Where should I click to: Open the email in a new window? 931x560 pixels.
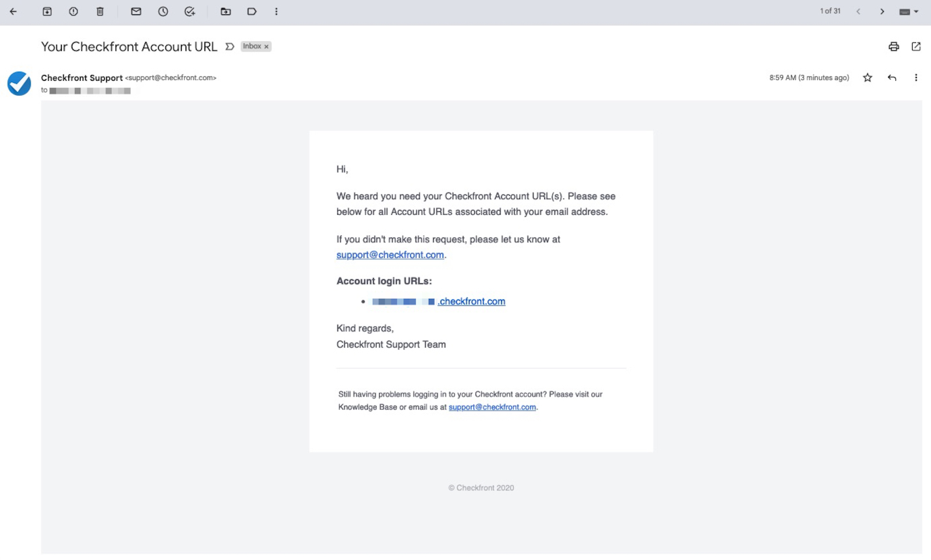tap(916, 46)
